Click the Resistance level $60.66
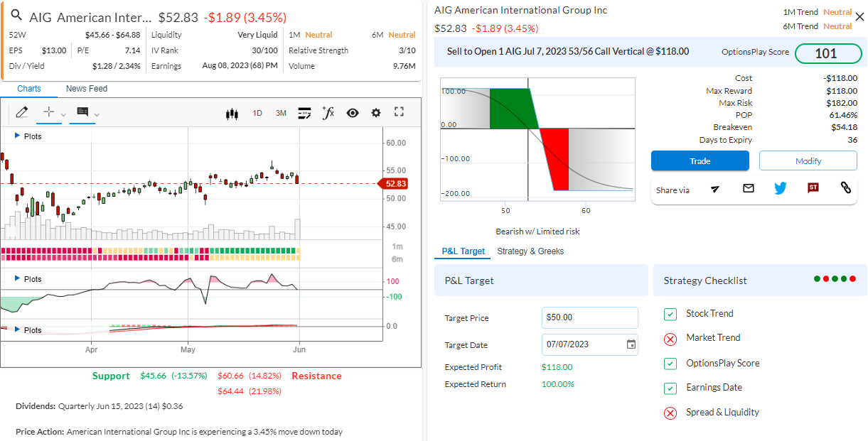 [x=230, y=376]
